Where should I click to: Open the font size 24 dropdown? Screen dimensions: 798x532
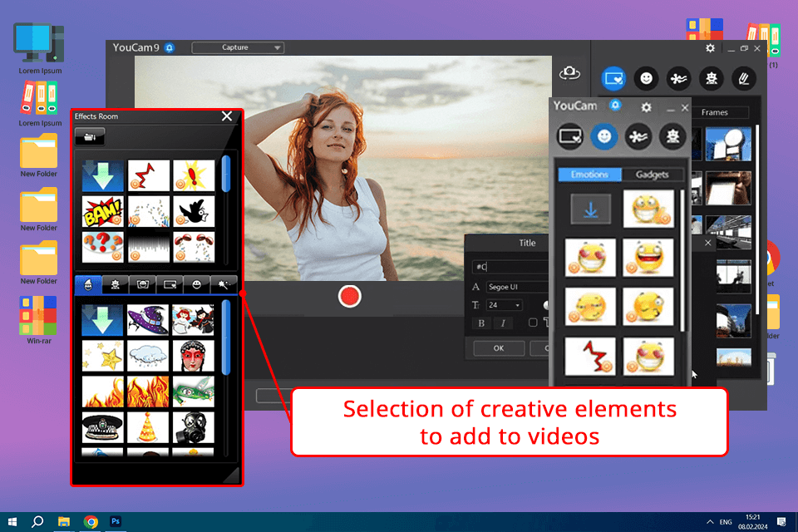pyautogui.click(x=504, y=305)
